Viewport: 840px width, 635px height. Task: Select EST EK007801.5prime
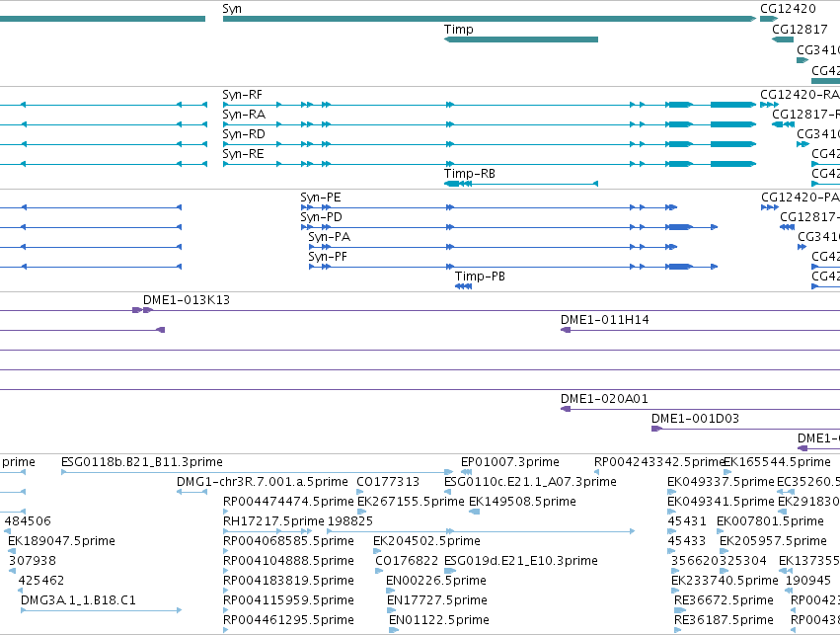[x=770, y=522]
